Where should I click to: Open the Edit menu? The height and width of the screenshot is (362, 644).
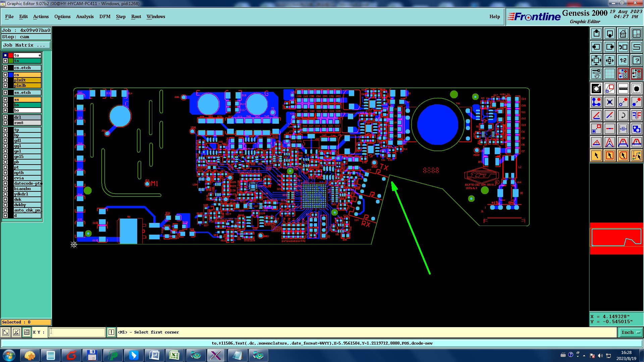[x=23, y=16]
